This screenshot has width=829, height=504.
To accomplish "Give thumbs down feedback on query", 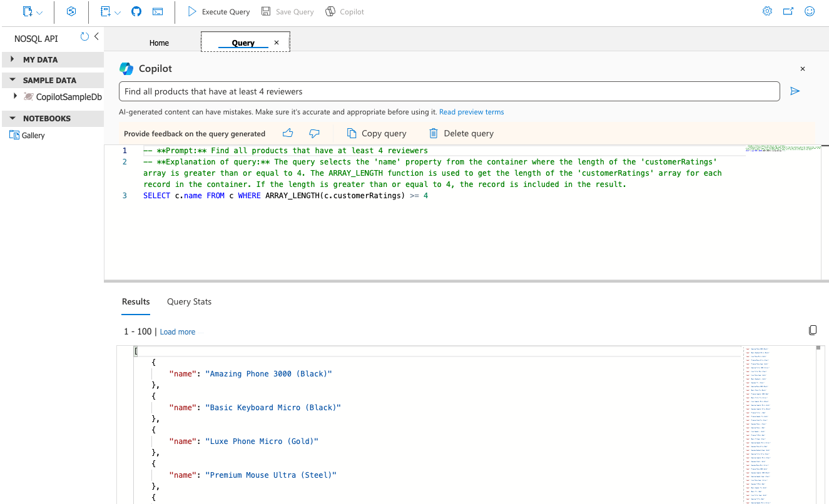I will pos(315,133).
